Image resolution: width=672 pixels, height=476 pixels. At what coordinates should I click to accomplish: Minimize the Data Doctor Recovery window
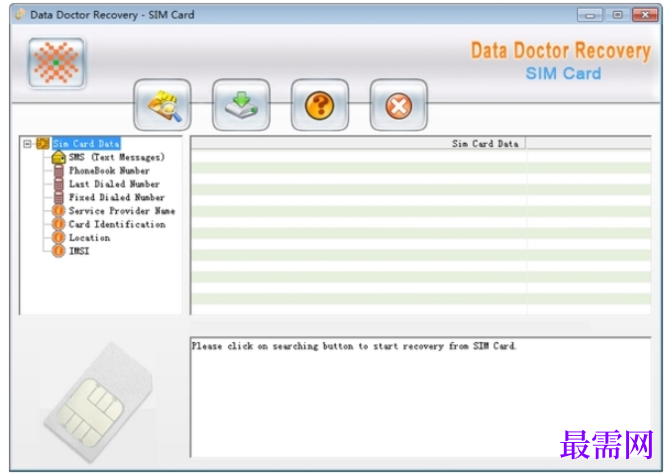[590, 15]
